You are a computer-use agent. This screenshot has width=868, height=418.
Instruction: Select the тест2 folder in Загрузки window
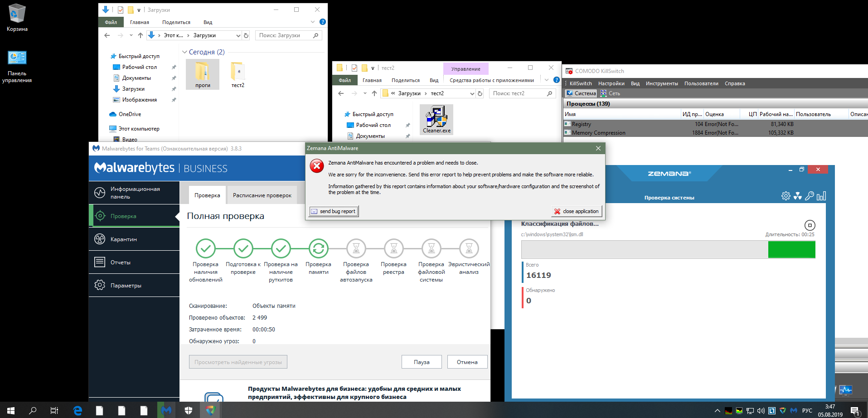(x=238, y=75)
